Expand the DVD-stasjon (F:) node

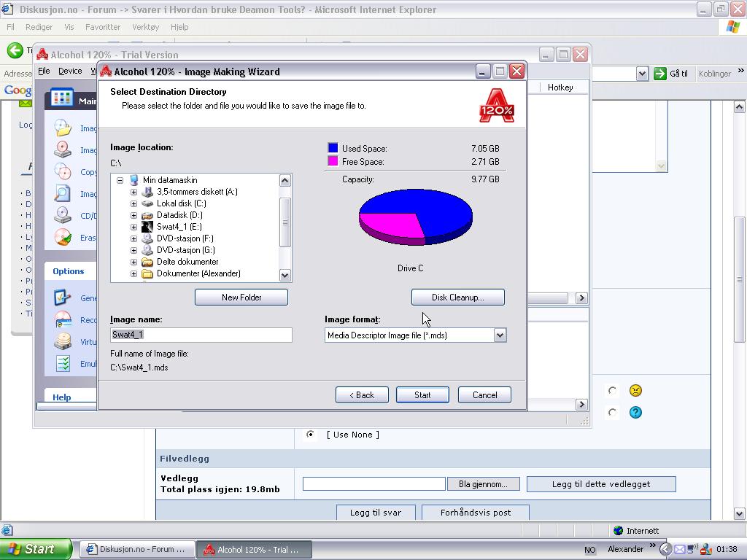click(x=134, y=238)
